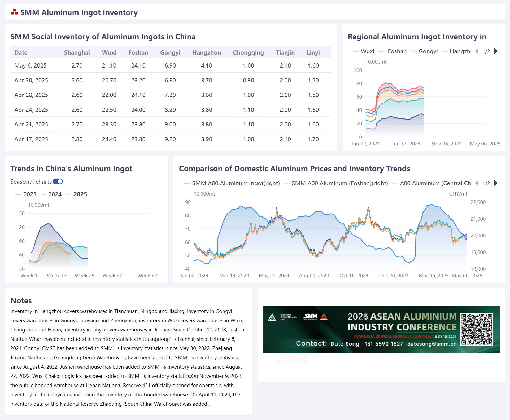
Task: Select the Shanghai column header
Action: [77, 52]
